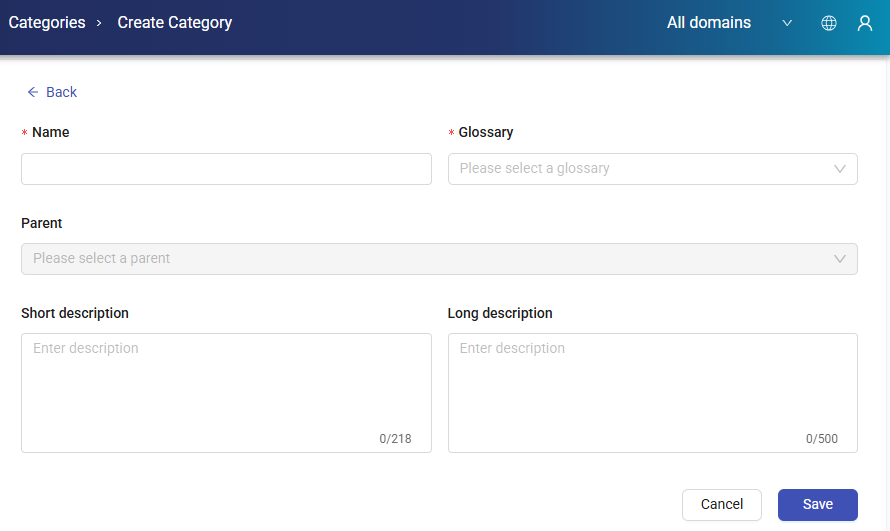
Task: Click the breadcrumb separator chevron
Action: pos(99,23)
